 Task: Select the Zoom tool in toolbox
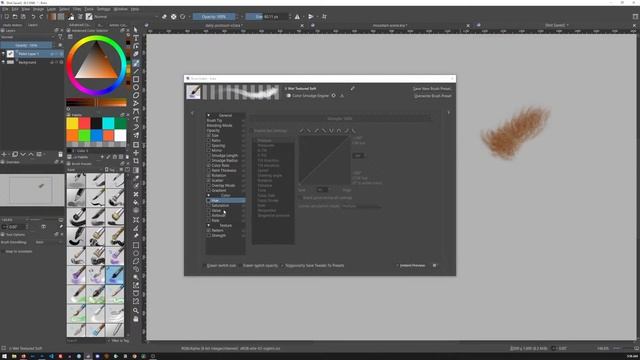[x=136, y=310]
